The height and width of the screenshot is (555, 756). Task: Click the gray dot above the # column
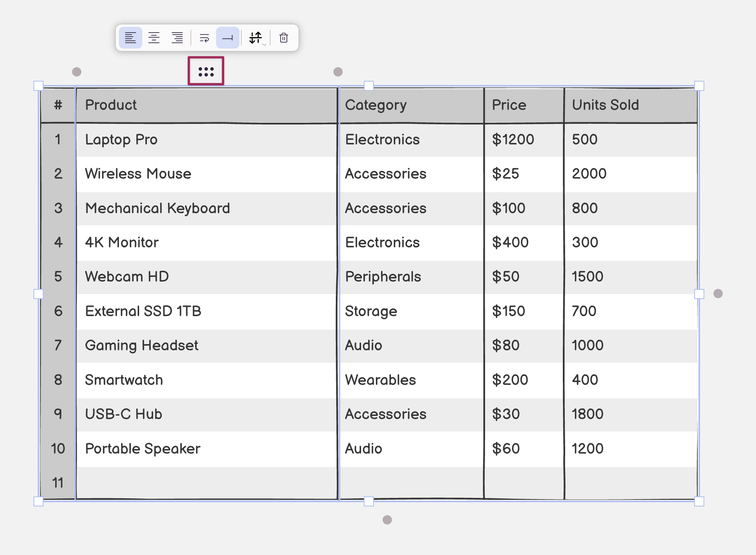tap(77, 72)
